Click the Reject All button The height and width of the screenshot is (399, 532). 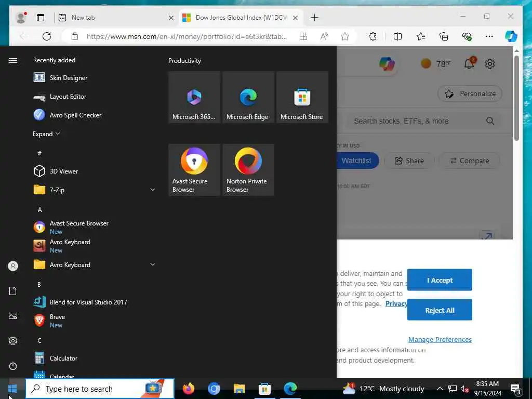click(440, 310)
